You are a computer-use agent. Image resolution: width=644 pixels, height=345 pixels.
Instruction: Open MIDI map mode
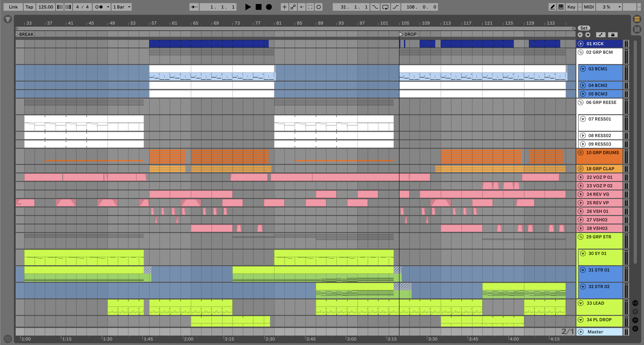588,7
